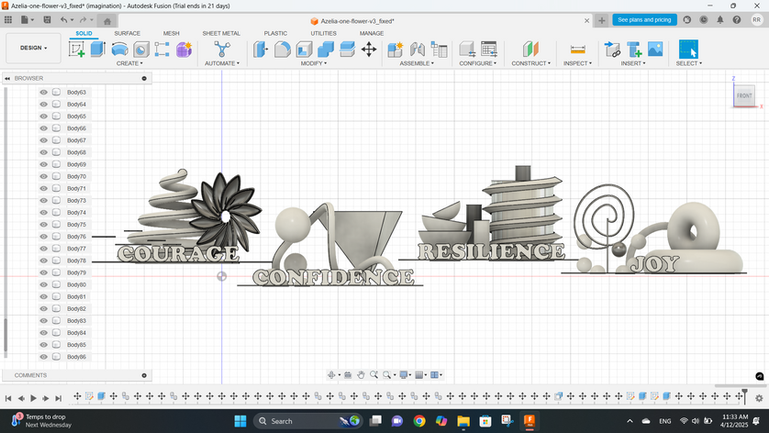Expand the INSERT menu

click(x=633, y=64)
